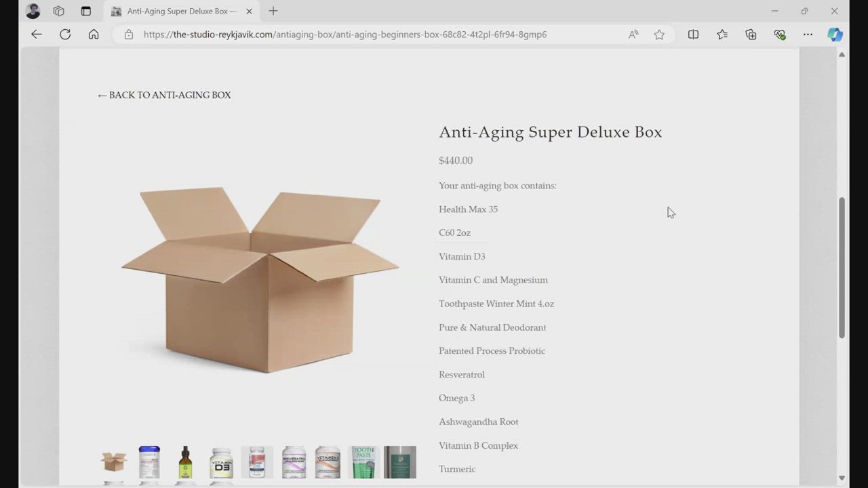Open the Collections icon
The height and width of the screenshot is (488, 868).
coord(751,35)
